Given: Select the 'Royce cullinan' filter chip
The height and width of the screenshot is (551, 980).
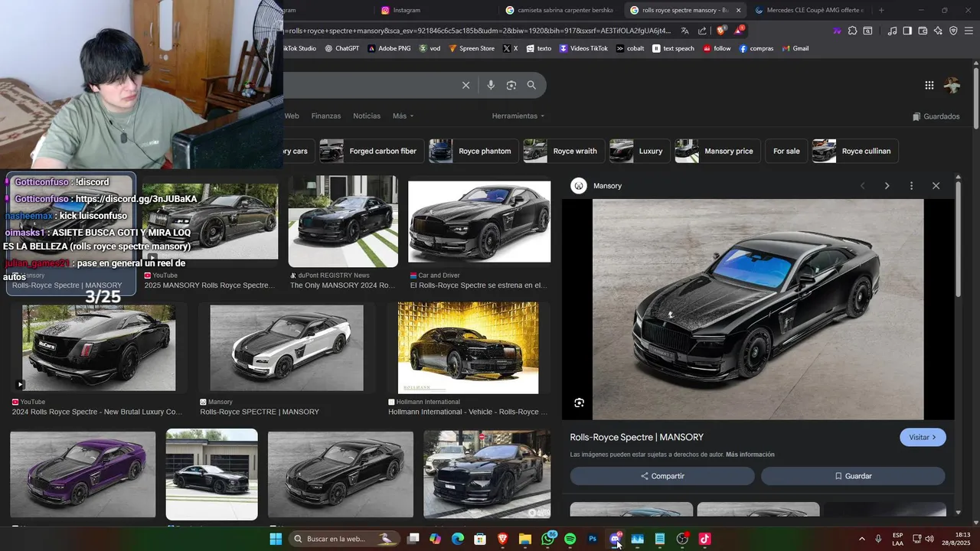Looking at the screenshot, I should pyautogui.click(x=855, y=152).
